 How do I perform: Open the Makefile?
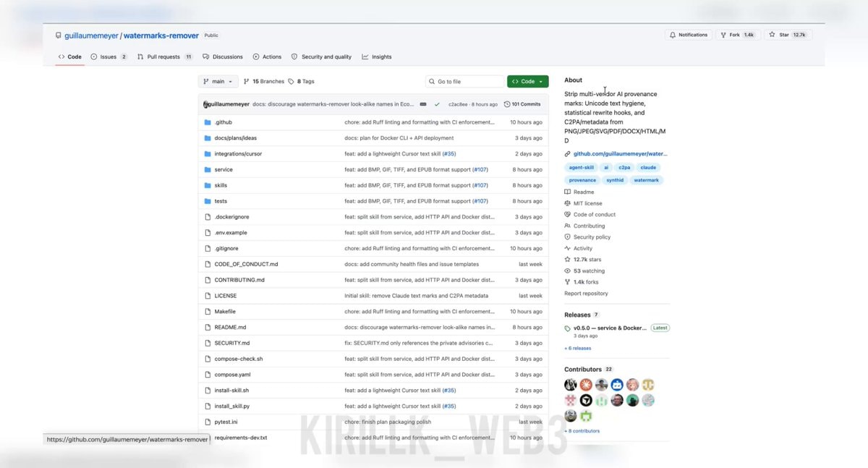225,312
